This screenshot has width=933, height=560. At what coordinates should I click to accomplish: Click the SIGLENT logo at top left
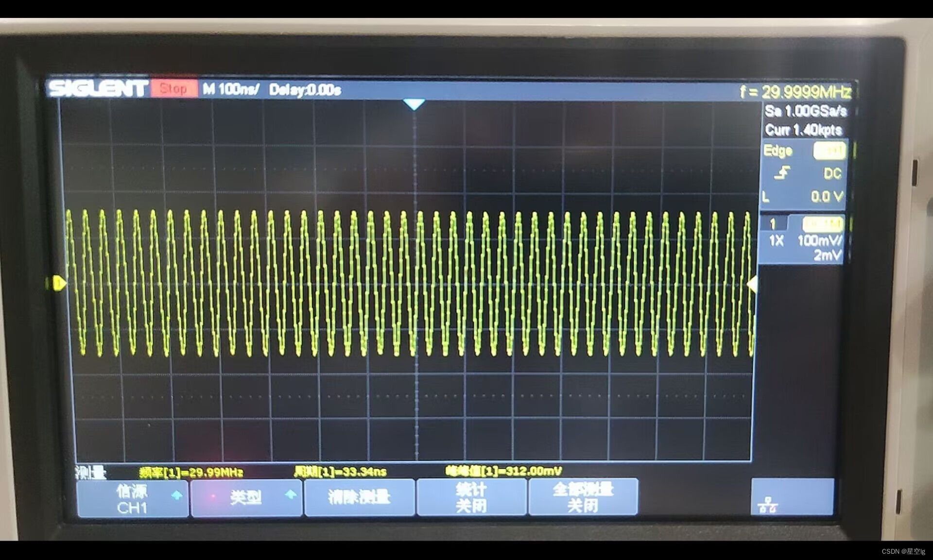pos(97,88)
